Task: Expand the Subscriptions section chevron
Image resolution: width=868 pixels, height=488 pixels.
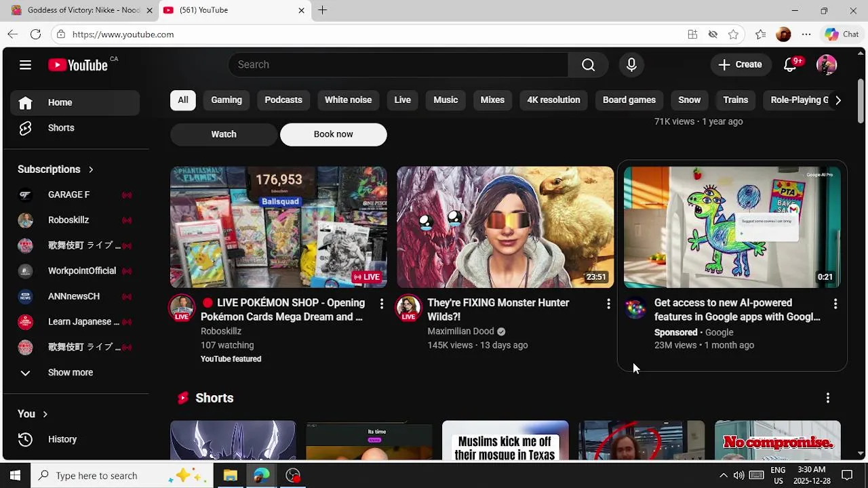Action: coord(90,169)
